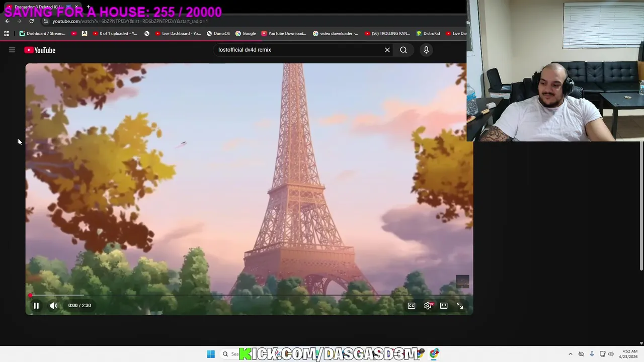Viewport: 644px width, 362px height.
Task: Clear the YouTube search query with X
Action: (387, 50)
